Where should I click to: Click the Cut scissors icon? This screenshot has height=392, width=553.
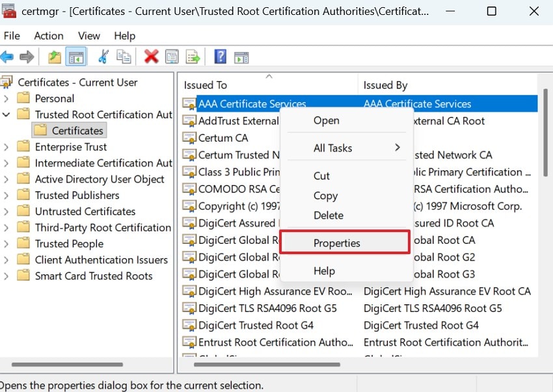point(103,57)
